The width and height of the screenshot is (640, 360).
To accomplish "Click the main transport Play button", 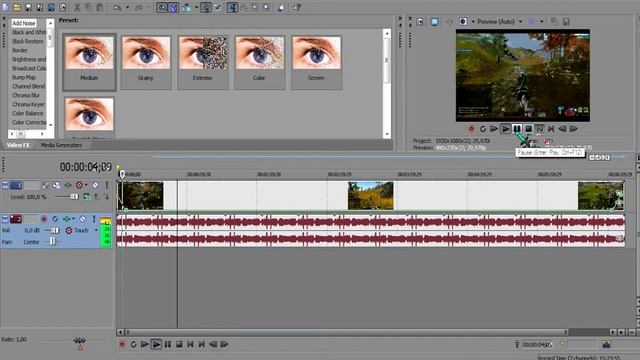I will pyautogui.click(x=156, y=344).
